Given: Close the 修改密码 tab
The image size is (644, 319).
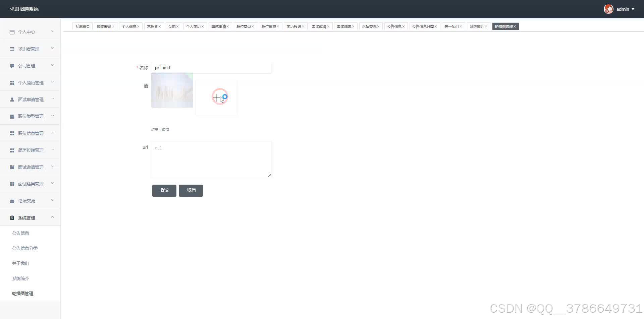Looking at the screenshot, I should pyautogui.click(x=113, y=26).
